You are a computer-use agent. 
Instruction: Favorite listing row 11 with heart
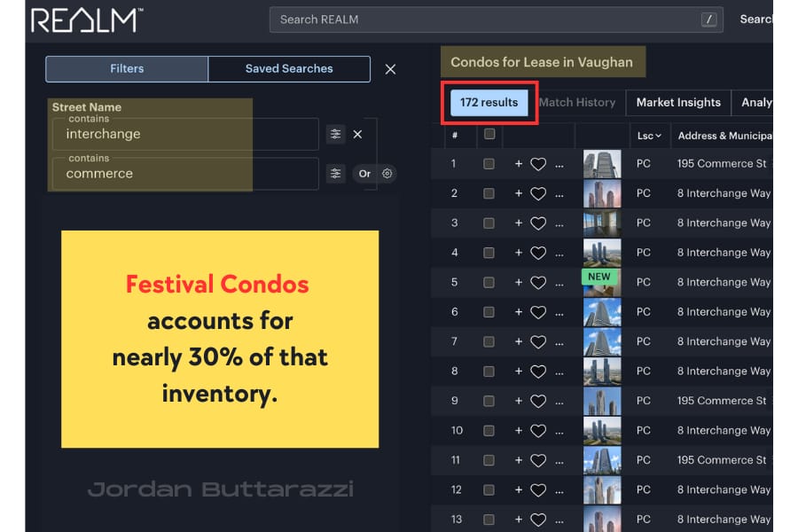coord(538,460)
